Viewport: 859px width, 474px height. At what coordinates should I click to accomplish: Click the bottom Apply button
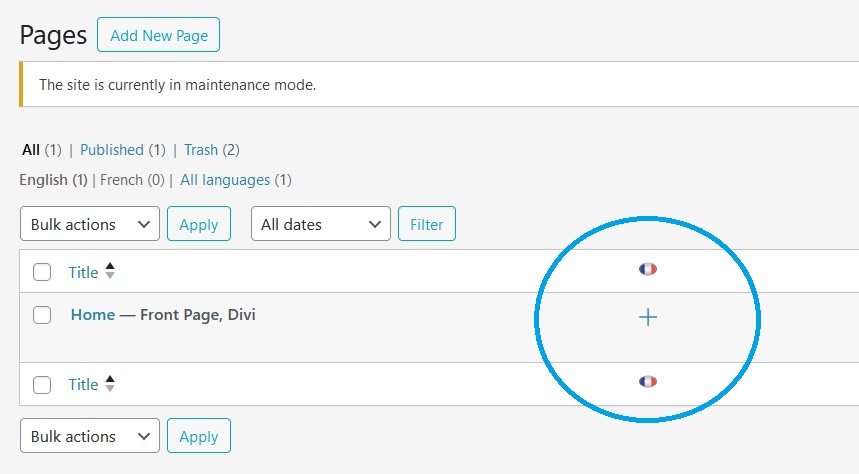[x=199, y=436]
